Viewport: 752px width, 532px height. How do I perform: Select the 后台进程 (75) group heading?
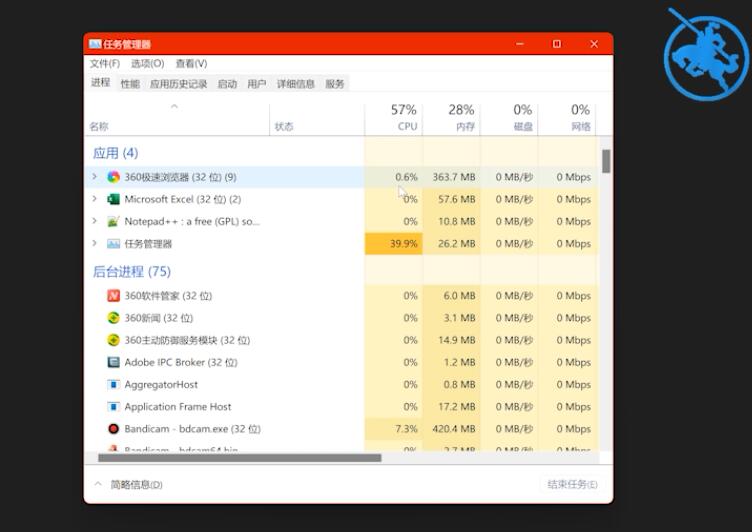pyautogui.click(x=132, y=272)
